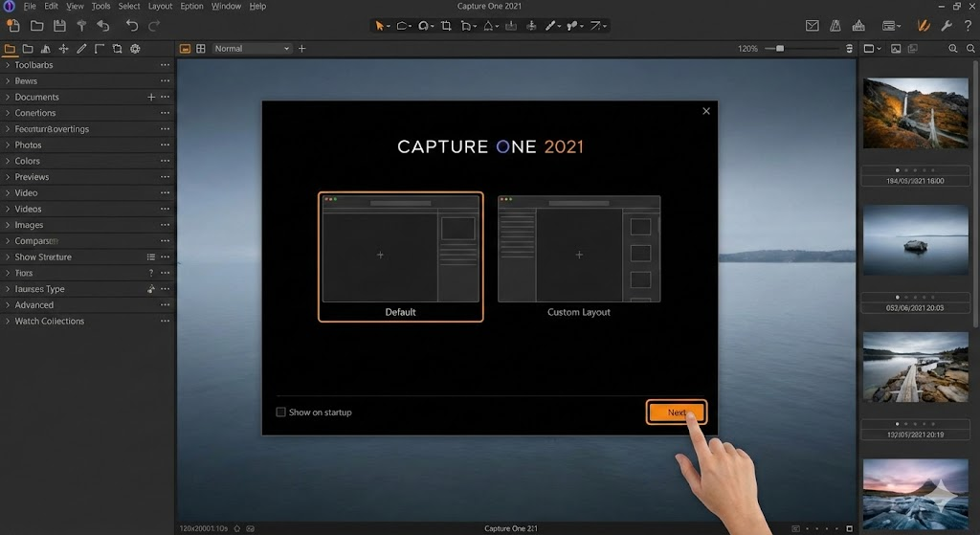Open the File menu
980x535 pixels.
tap(30, 7)
